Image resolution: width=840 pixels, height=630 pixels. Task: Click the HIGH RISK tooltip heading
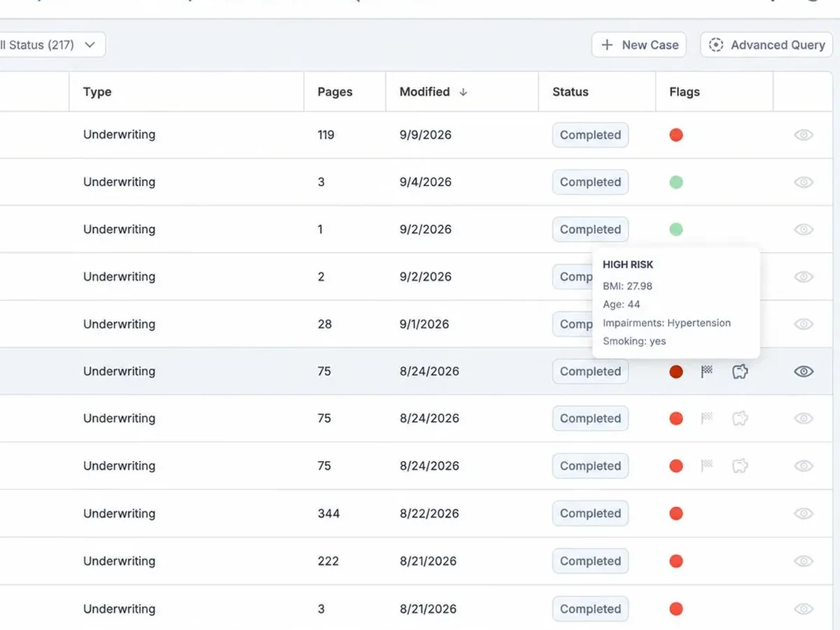coord(628,265)
